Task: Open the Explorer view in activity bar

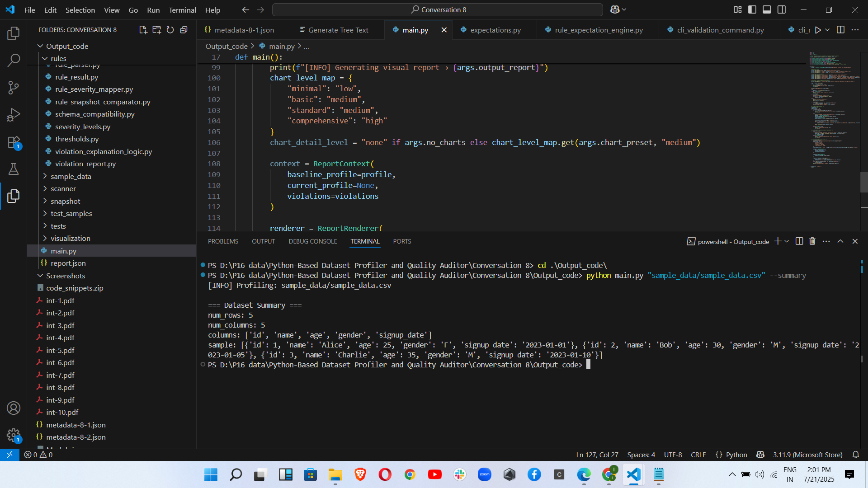Action: (14, 33)
